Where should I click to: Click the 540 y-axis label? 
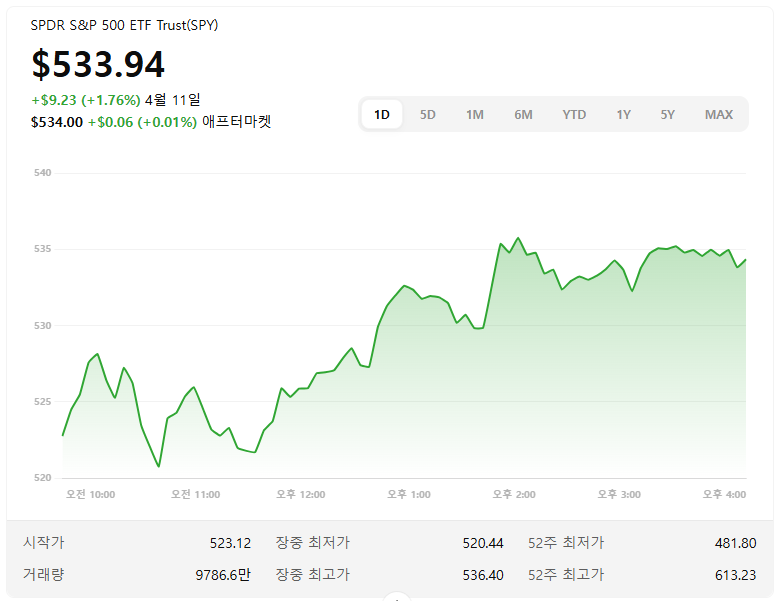click(x=42, y=173)
